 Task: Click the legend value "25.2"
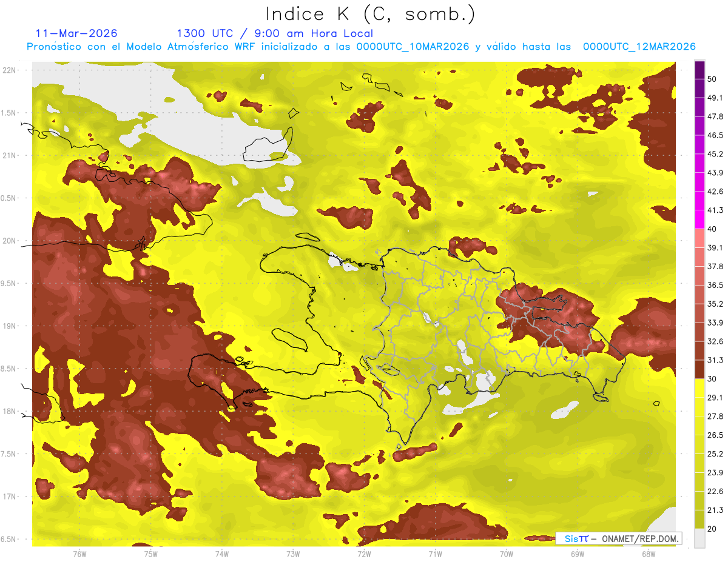715,453
